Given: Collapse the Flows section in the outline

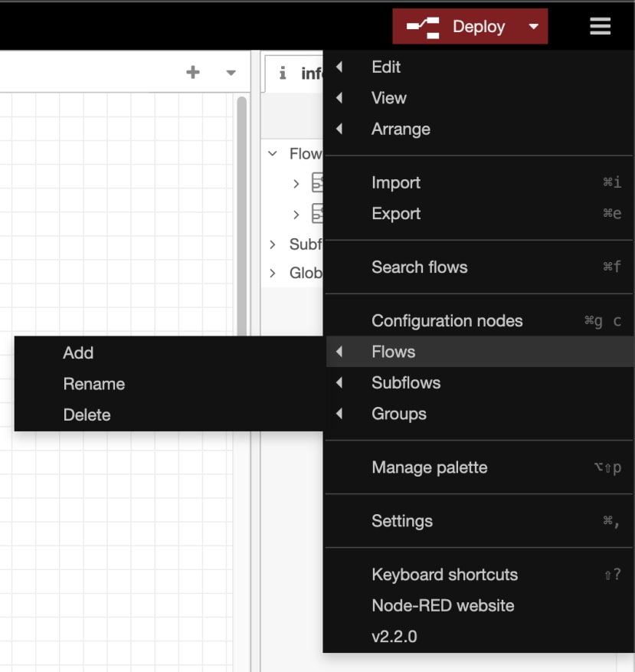Looking at the screenshot, I should coord(273,153).
